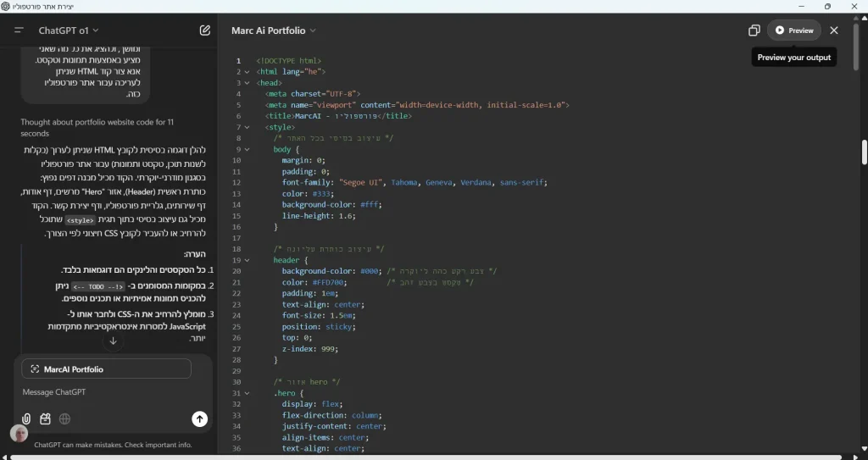Viewport: 868px width, 460px height.
Task: Collapse the html tag fold on line 2
Action: [247, 72]
